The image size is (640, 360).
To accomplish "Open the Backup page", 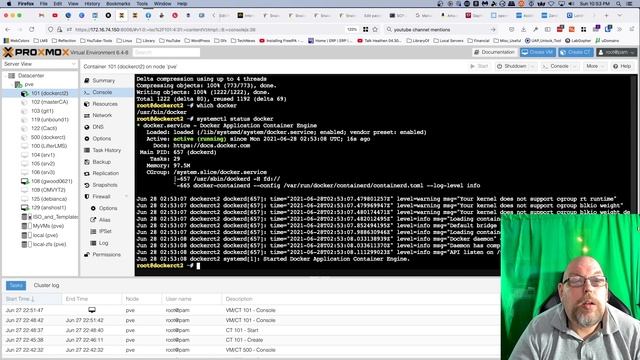I will click(x=101, y=162).
